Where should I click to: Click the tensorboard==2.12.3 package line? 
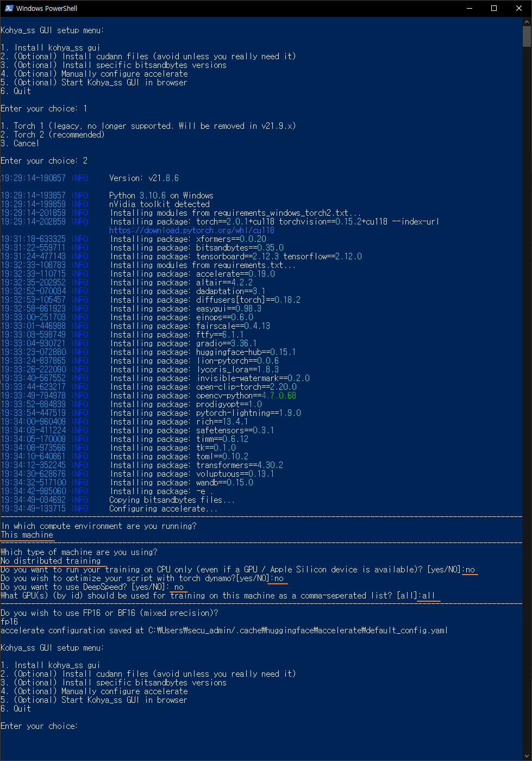[236, 257]
